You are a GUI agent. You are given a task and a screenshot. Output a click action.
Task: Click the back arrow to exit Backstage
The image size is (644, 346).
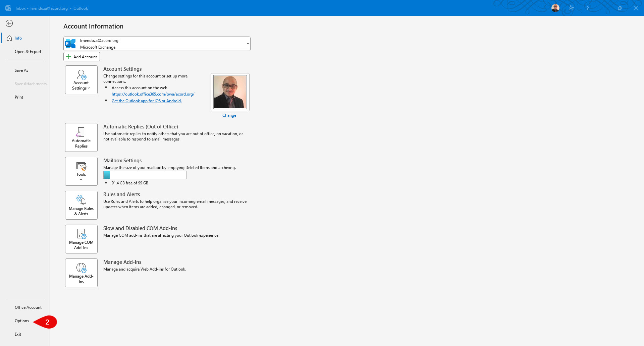pos(9,23)
